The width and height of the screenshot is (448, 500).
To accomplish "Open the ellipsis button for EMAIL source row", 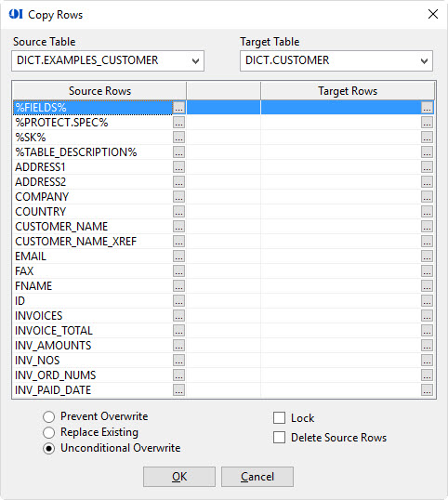I will point(178,257).
